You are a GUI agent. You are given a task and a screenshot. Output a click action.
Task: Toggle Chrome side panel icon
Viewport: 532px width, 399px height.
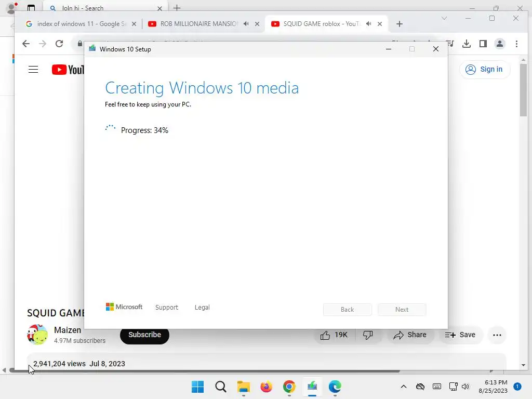coord(483,44)
